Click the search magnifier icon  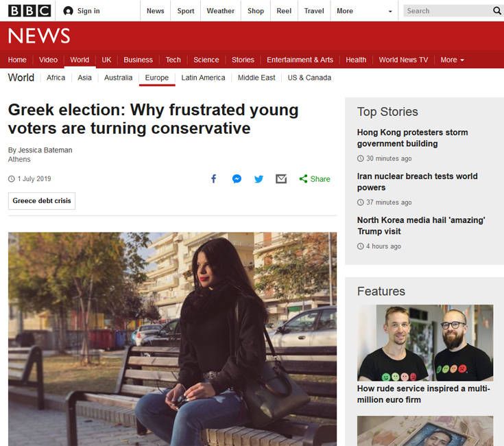pyautogui.click(x=497, y=11)
